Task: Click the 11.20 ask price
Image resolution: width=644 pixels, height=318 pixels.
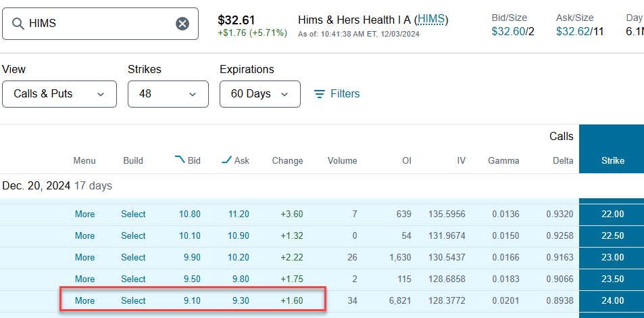Action: 239,214
